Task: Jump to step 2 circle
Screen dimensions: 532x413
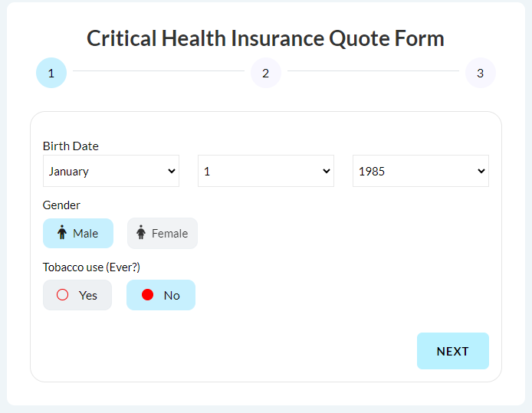Action: [266, 73]
